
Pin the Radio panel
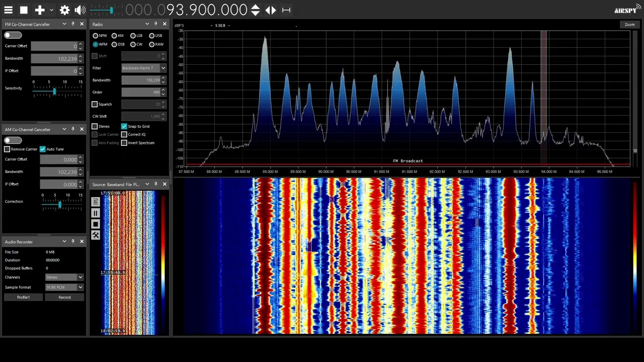coord(156,24)
